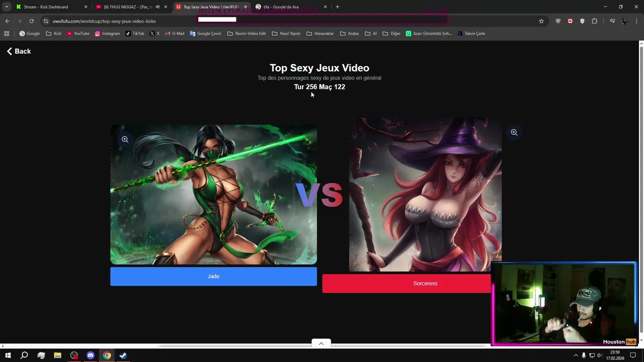Open Steam from the taskbar
The width and height of the screenshot is (644, 362).
click(x=123, y=355)
